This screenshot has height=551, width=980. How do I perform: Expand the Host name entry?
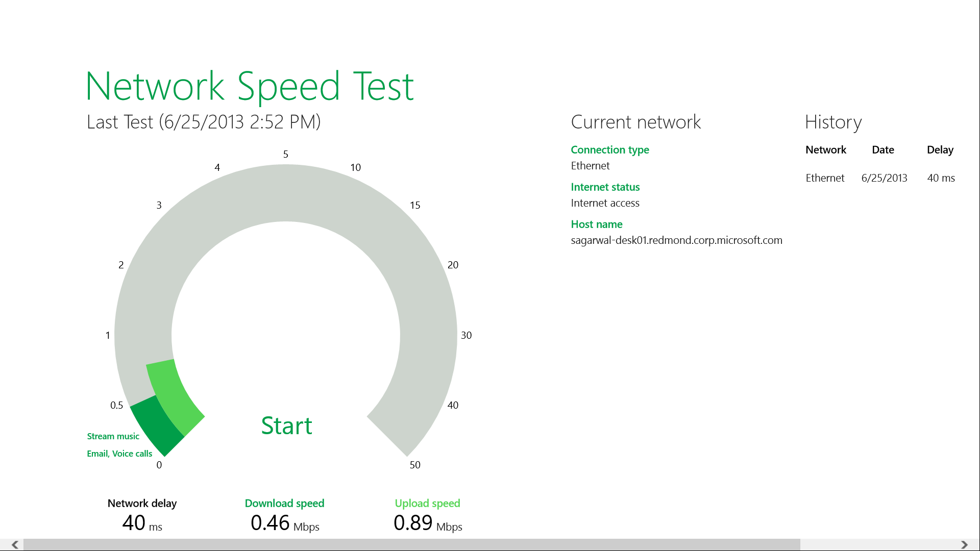pyautogui.click(x=596, y=224)
